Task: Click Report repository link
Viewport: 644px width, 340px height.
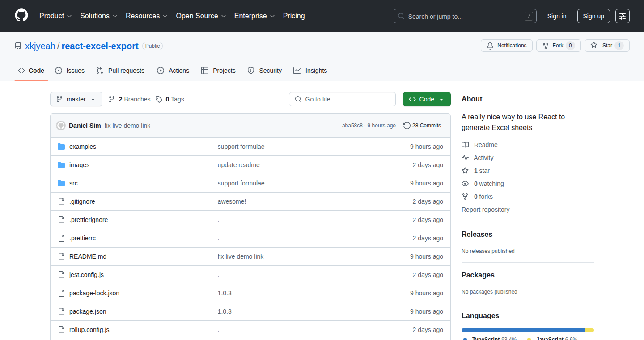Action: coord(485,210)
